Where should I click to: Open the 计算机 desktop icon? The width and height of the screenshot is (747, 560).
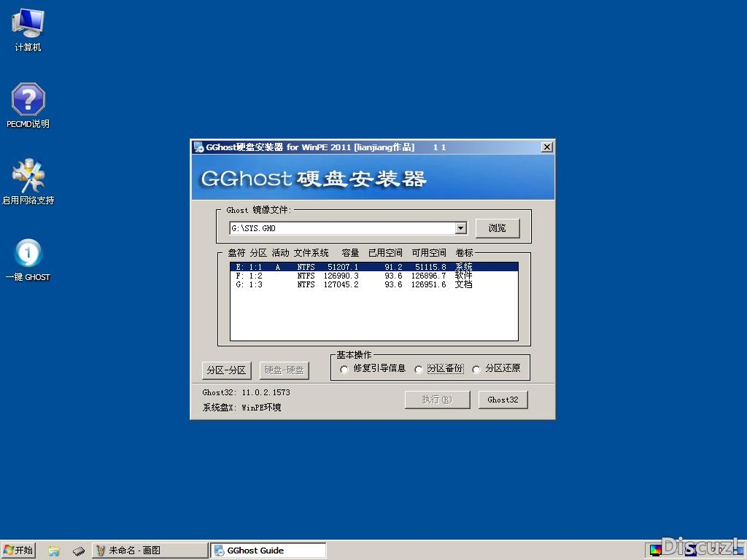tap(28, 29)
